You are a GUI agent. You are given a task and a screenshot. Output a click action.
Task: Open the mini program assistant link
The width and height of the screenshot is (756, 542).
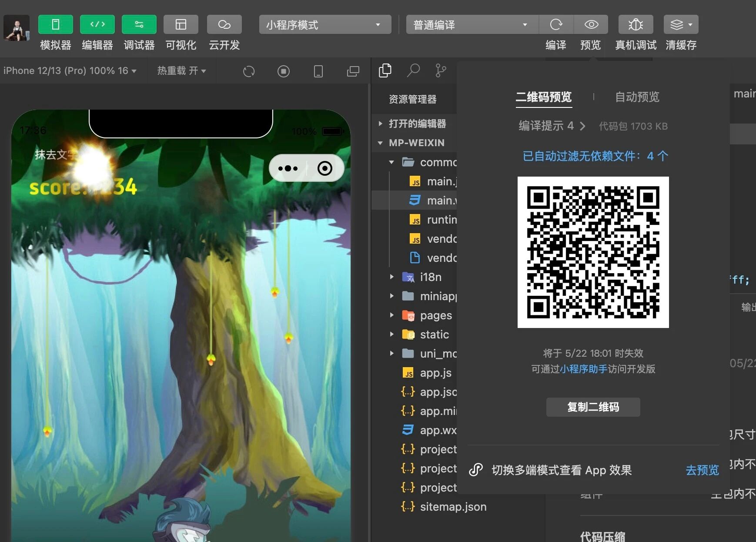(x=584, y=369)
